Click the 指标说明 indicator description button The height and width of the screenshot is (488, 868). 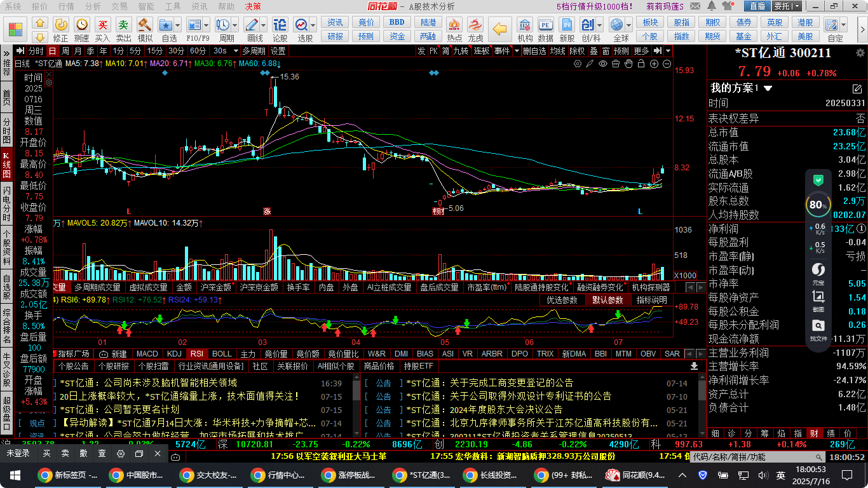coord(652,300)
